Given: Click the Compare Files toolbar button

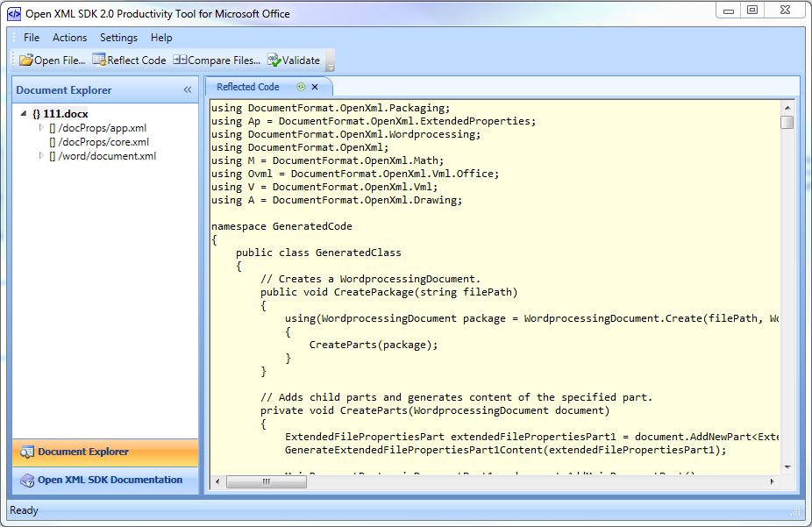Looking at the screenshot, I should coord(217,60).
